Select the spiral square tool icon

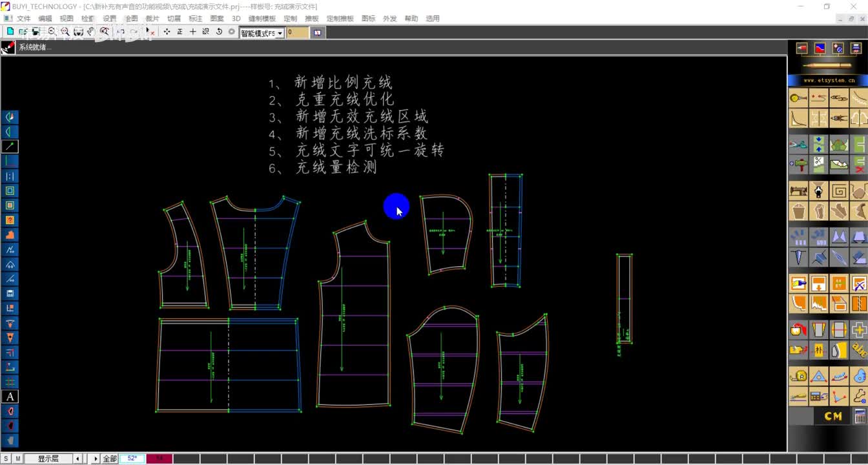[x=839, y=191]
